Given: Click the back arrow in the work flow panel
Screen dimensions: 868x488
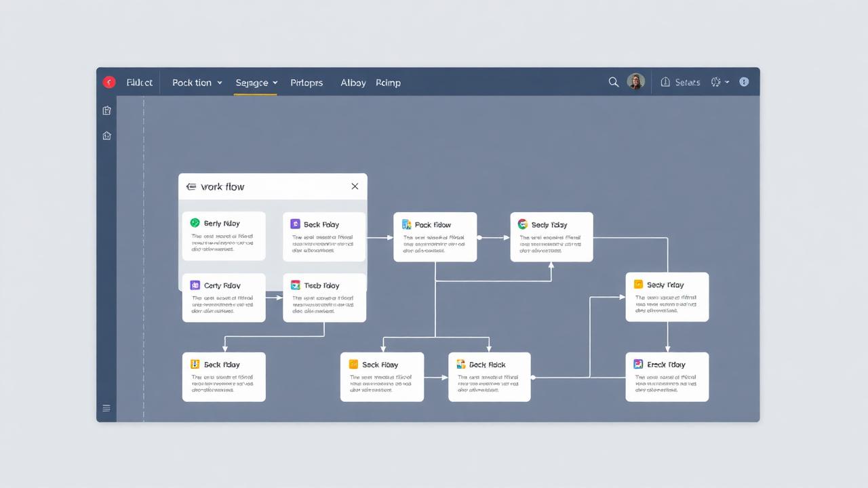Looking at the screenshot, I should click(192, 186).
